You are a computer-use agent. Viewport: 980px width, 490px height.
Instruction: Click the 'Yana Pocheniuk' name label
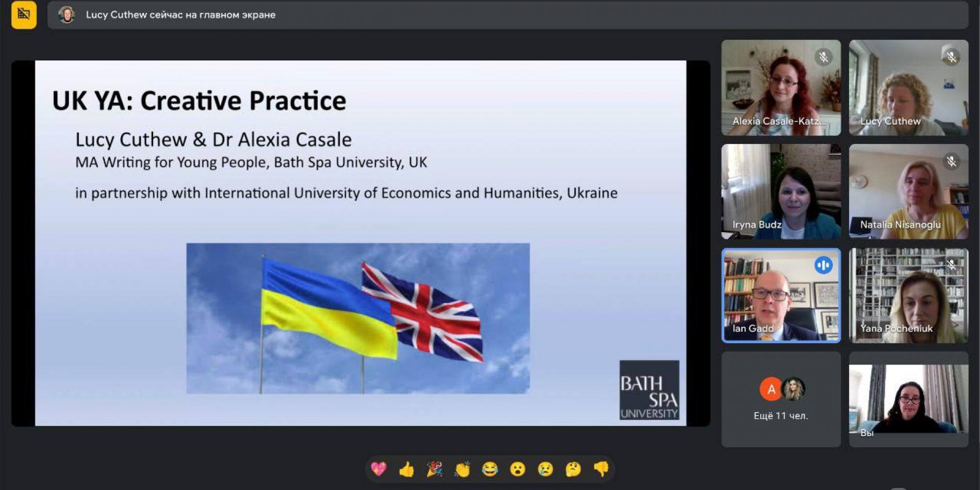point(896,329)
